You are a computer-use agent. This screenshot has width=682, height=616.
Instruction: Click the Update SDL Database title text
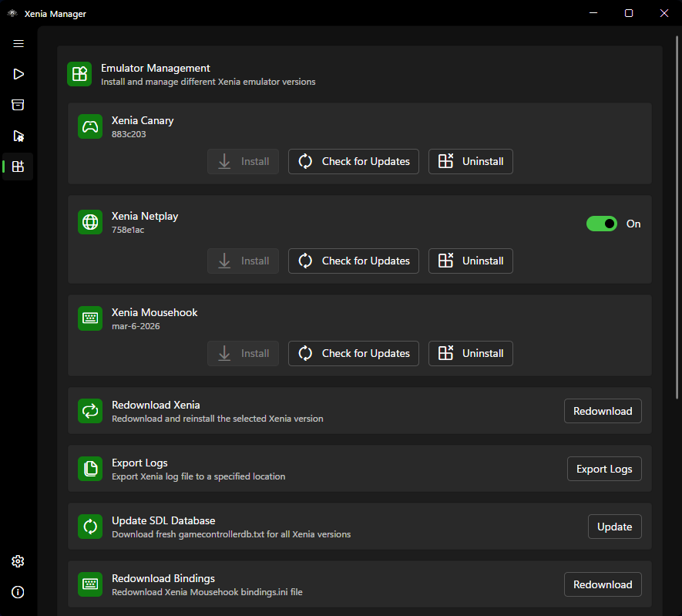click(x=163, y=520)
